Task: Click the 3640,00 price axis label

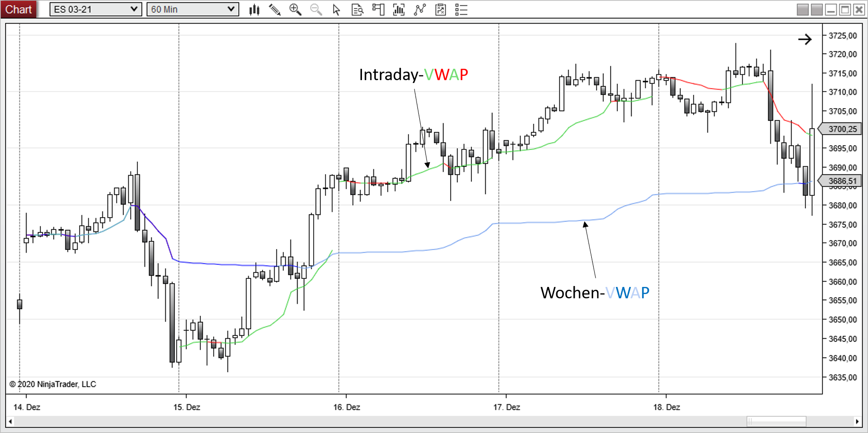Action: tap(843, 358)
